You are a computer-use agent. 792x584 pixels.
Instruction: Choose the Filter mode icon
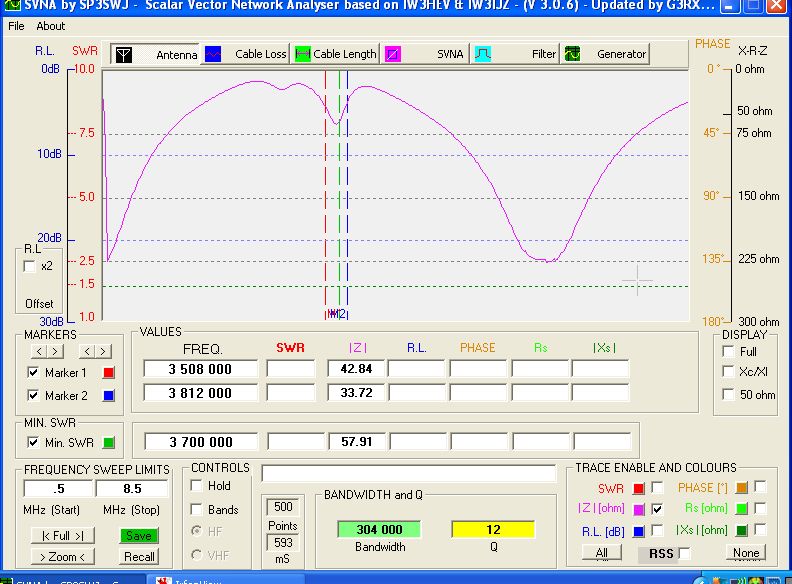482,54
